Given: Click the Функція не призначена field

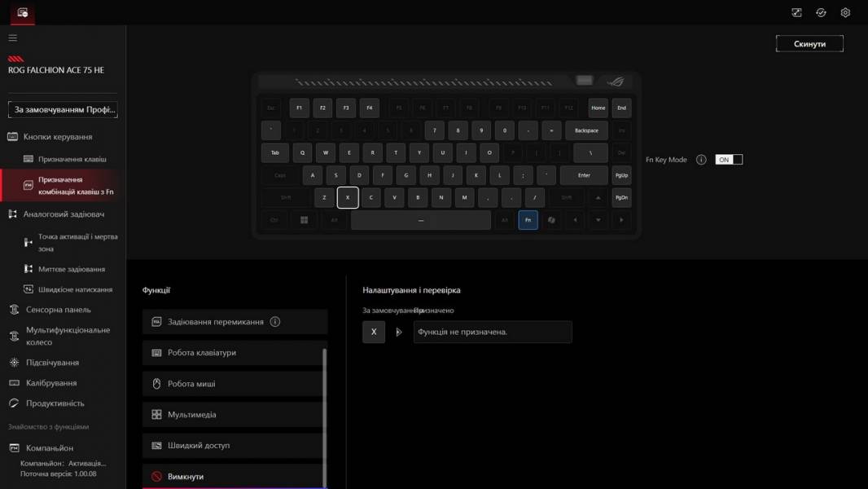Looking at the screenshot, I should [x=492, y=332].
